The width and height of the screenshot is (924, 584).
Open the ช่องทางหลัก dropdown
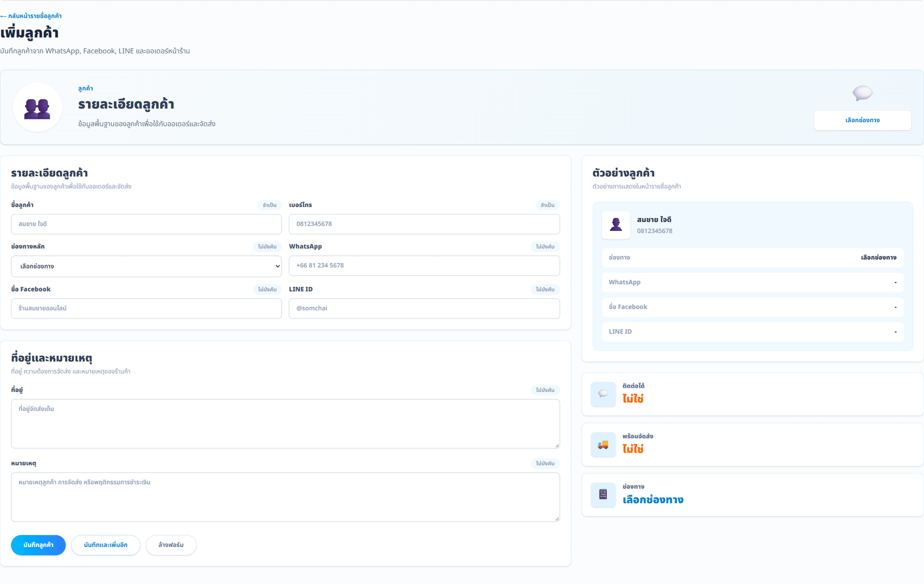click(146, 266)
